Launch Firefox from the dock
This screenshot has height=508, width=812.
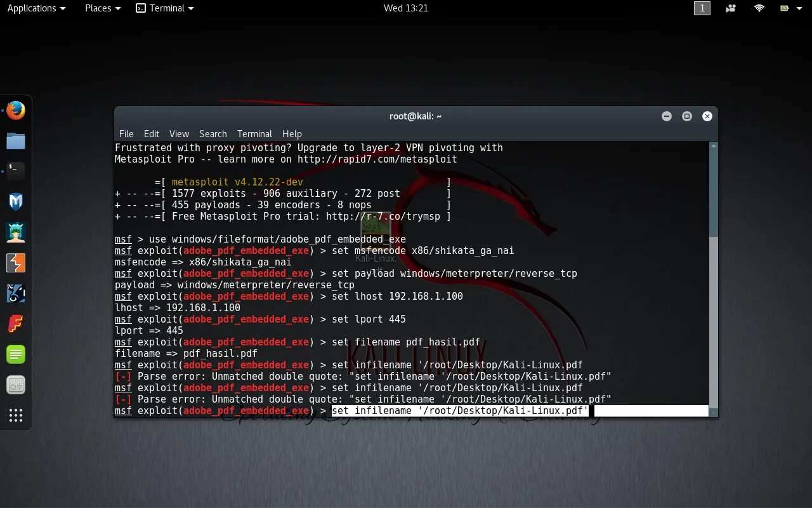[x=16, y=110]
